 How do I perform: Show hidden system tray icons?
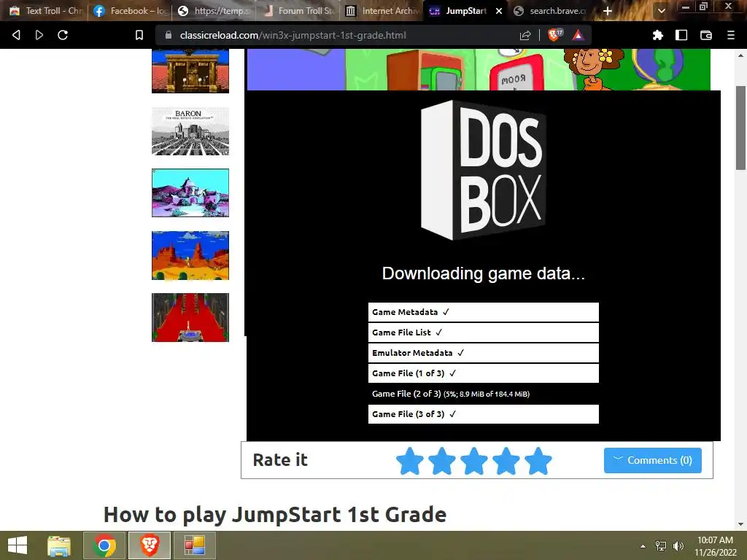(643, 546)
